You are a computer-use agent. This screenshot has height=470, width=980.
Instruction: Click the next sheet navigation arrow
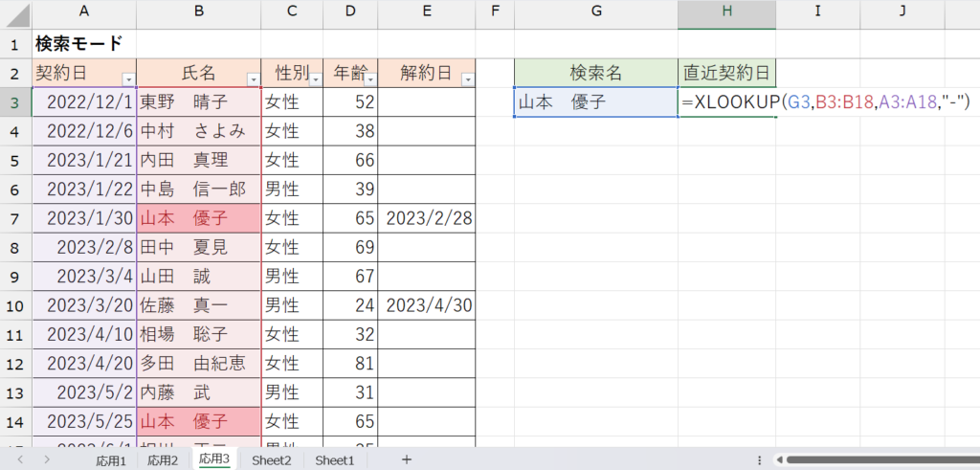point(48,460)
